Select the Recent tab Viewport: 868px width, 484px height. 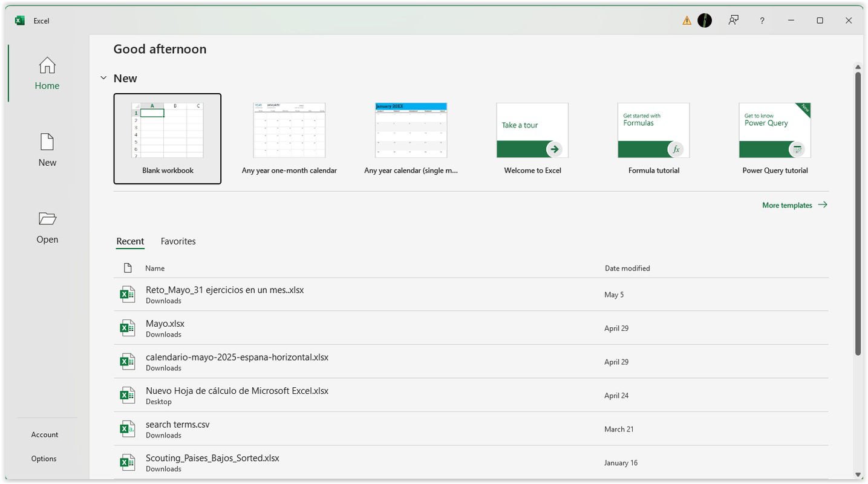point(129,241)
